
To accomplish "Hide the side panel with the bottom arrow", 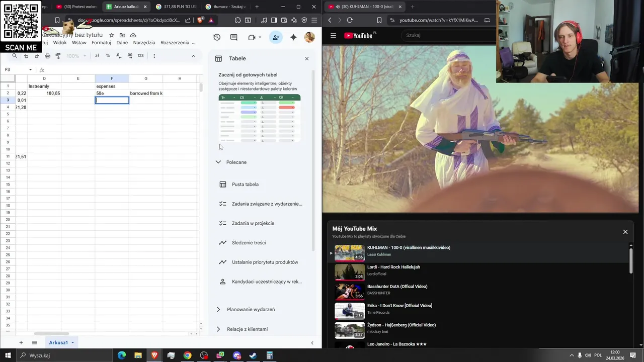I will pyautogui.click(x=312, y=343).
